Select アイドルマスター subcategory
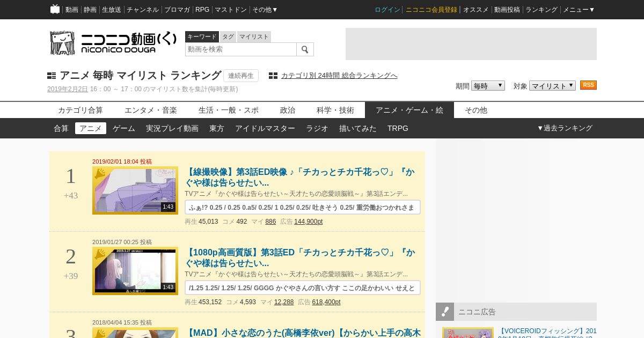 pyautogui.click(x=265, y=128)
